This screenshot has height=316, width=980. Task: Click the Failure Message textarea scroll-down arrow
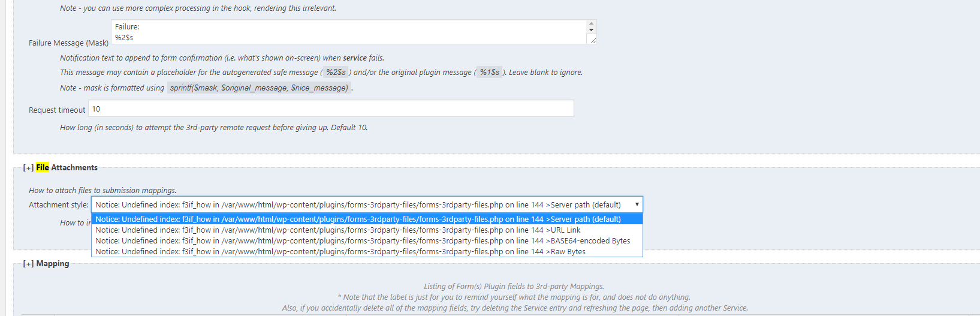point(592,30)
